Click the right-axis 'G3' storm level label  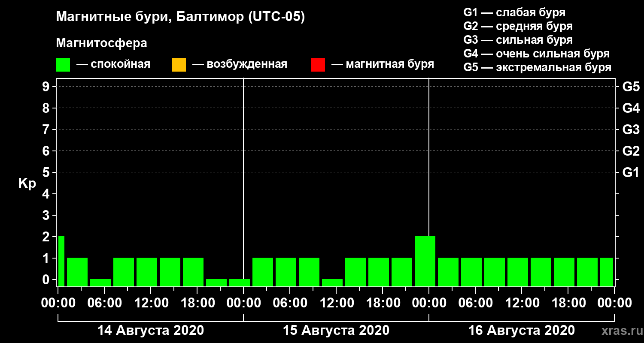click(631, 129)
